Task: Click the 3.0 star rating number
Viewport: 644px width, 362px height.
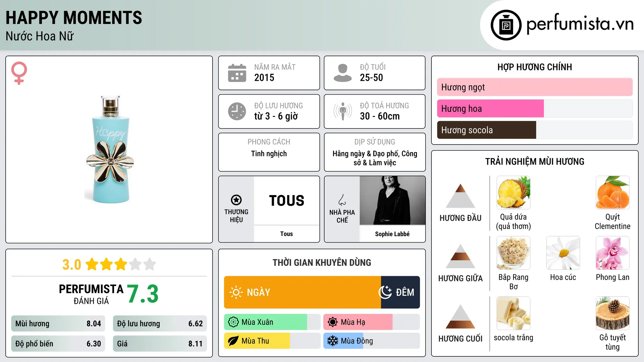Action: click(x=72, y=265)
